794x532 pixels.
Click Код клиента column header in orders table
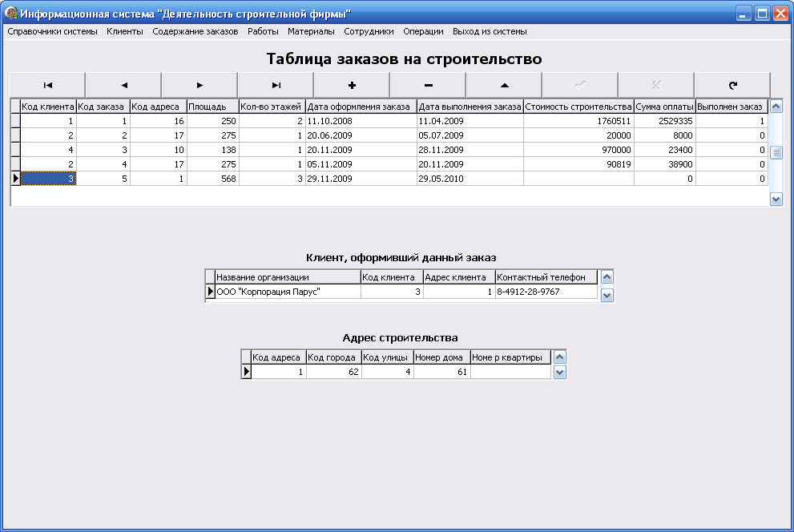(48, 107)
